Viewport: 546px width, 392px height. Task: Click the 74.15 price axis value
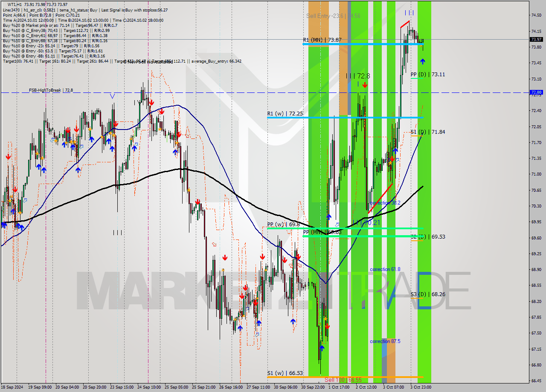536,31
